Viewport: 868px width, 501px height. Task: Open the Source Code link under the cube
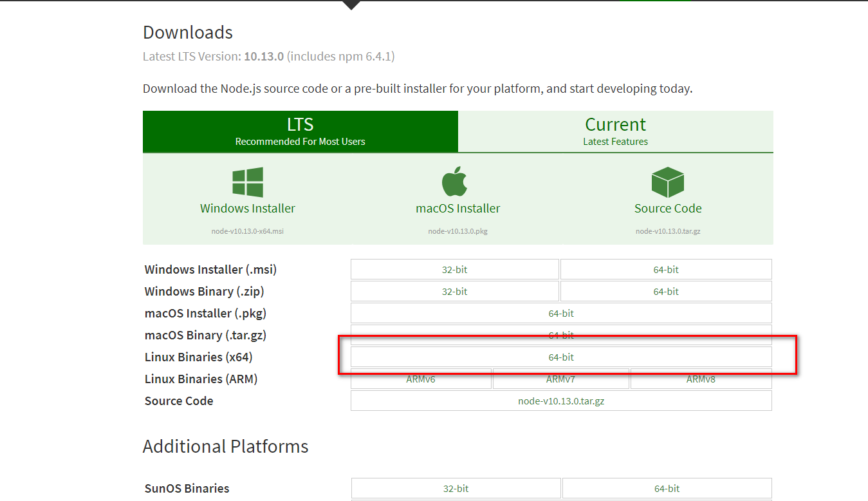668,208
